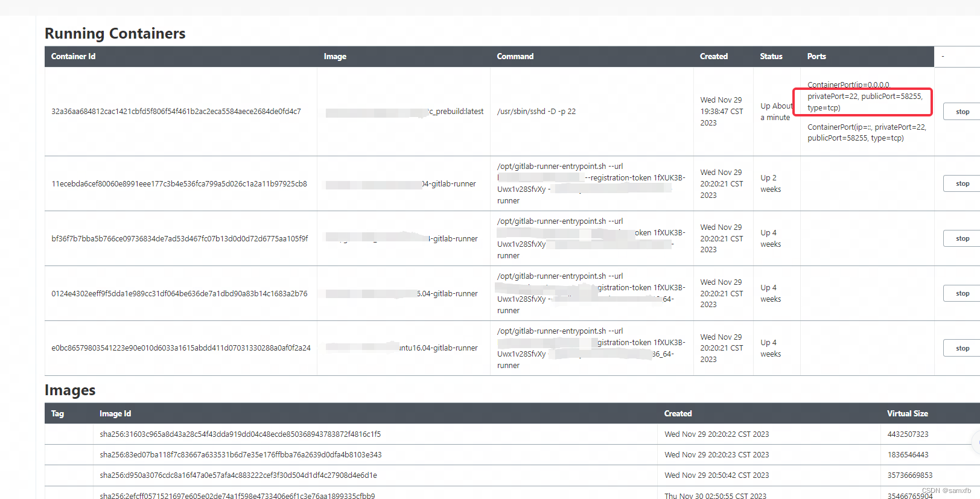Select container ID starting with 32a36aa684812
The height and width of the screenshot is (499, 980).
176,112
